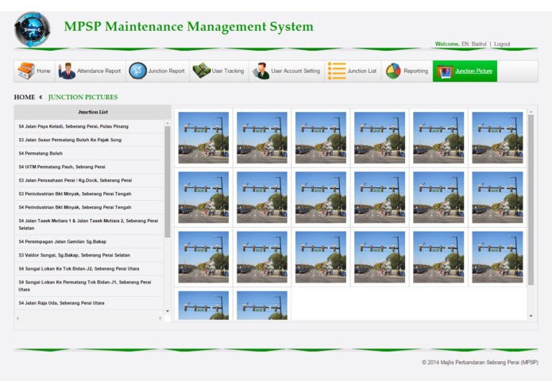
Task: Open the Reporting page
Action: click(x=407, y=71)
